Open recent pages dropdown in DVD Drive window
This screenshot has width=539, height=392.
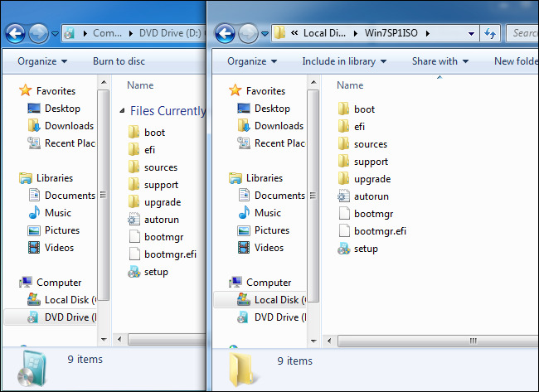click(x=55, y=34)
